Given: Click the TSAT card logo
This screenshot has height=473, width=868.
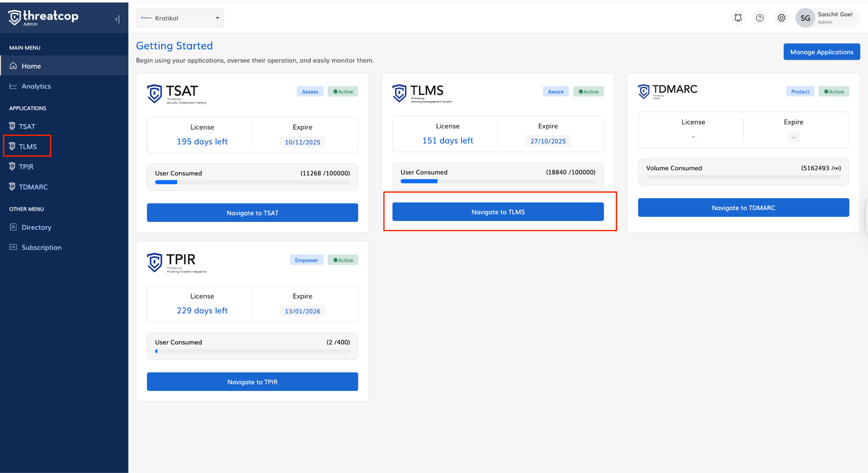Looking at the screenshot, I should [177, 94].
